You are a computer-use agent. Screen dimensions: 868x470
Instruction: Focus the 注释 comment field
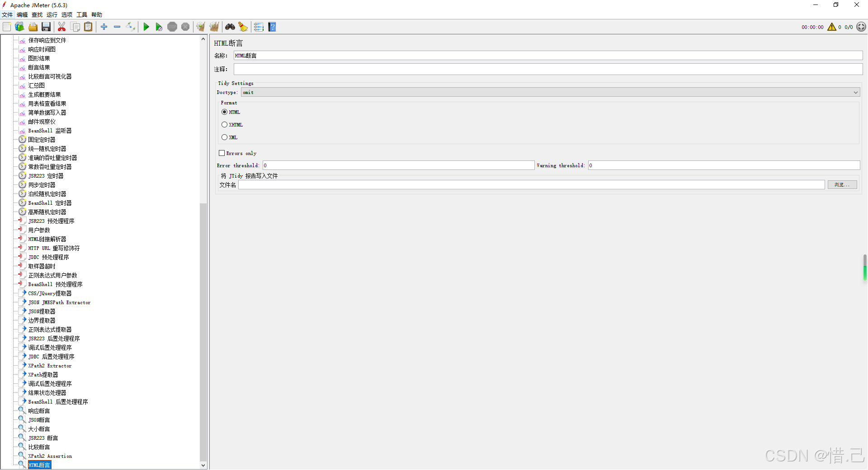pos(548,69)
